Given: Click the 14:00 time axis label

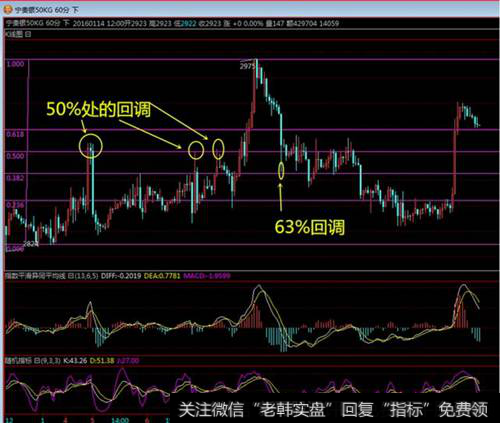Looking at the screenshot, I should click(x=120, y=420).
